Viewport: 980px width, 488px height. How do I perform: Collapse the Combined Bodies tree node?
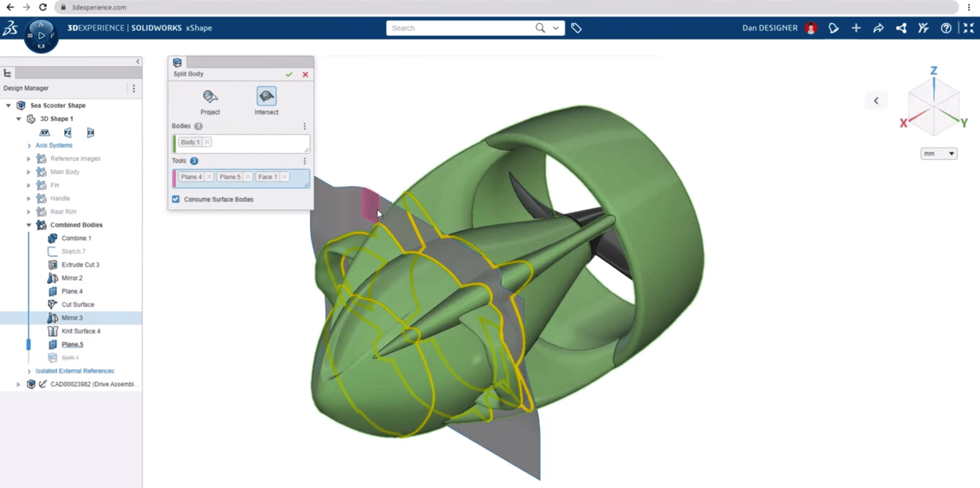click(29, 225)
